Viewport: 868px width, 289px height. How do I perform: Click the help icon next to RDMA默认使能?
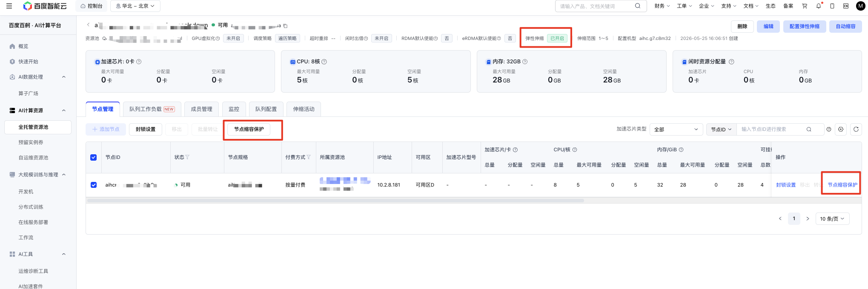[435, 38]
